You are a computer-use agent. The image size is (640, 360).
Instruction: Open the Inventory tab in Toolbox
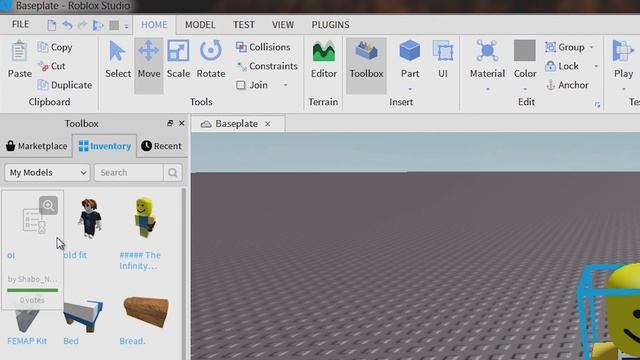pyautogui.click(x=105, y=146)
